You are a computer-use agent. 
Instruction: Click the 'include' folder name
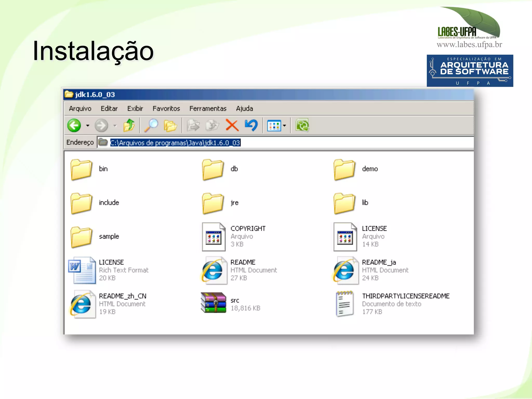(x=109, y=202)
